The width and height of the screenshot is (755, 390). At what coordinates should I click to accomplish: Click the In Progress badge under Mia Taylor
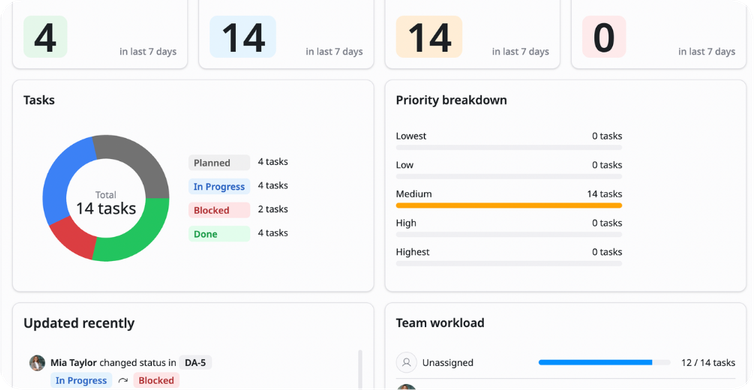[81, 380]
